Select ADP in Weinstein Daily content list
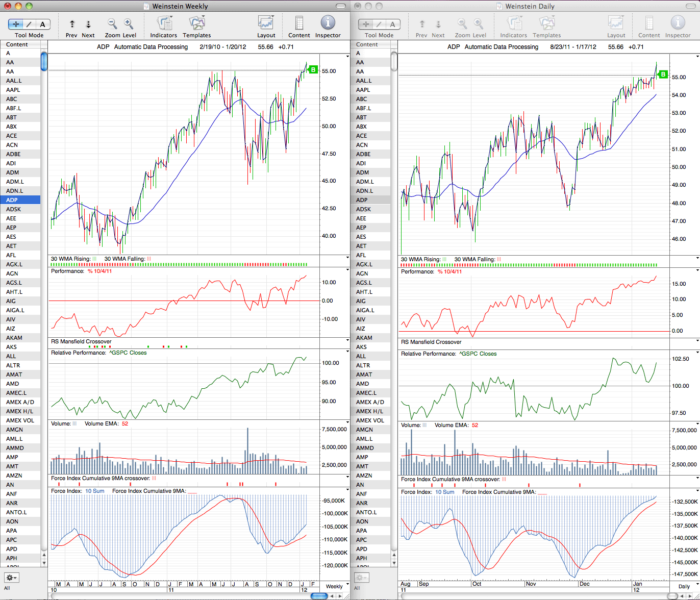The width and height of the screenshot is (700, 600). 370,200
